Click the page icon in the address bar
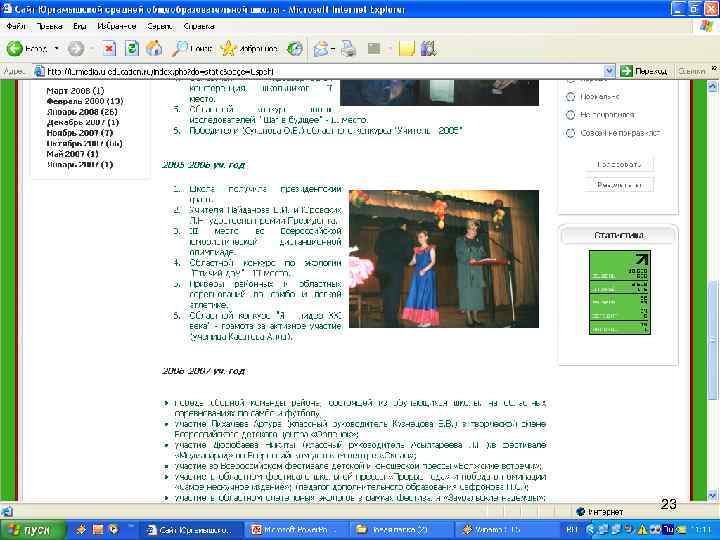 coord(39,71)
